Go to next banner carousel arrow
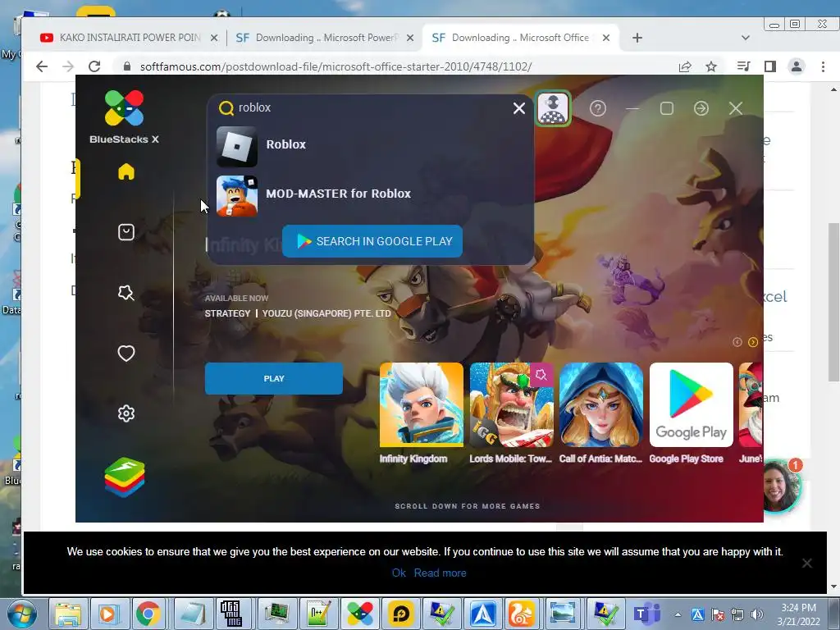The image size is (840, 630). (753, 342)
